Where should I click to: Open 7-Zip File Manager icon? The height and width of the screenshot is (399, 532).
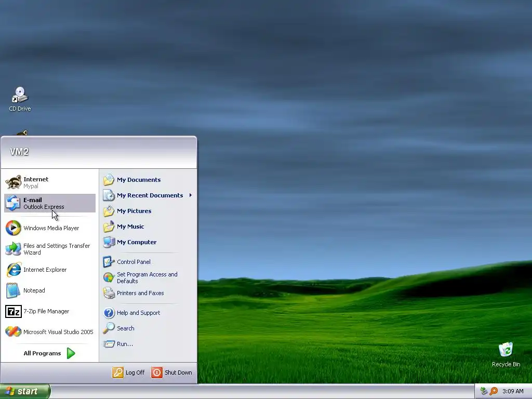click(x=13, y=311)
